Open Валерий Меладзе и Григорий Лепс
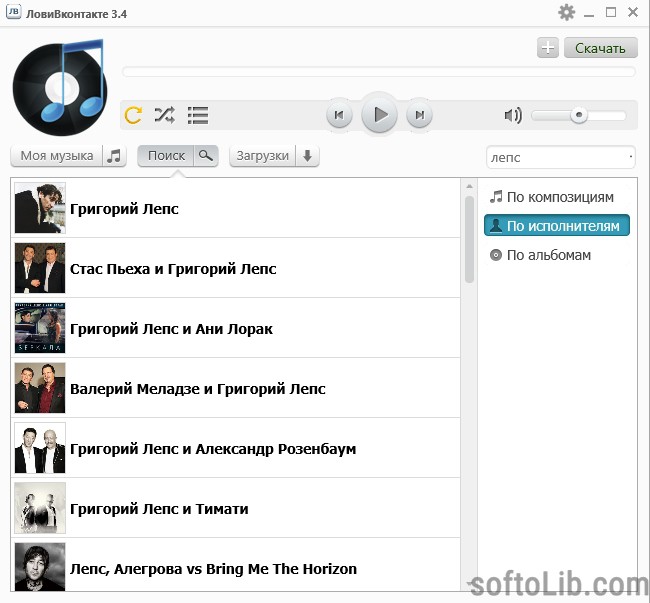Image resolution: width=650 pixels, height=603 pixels. click(x=235, y=388)
